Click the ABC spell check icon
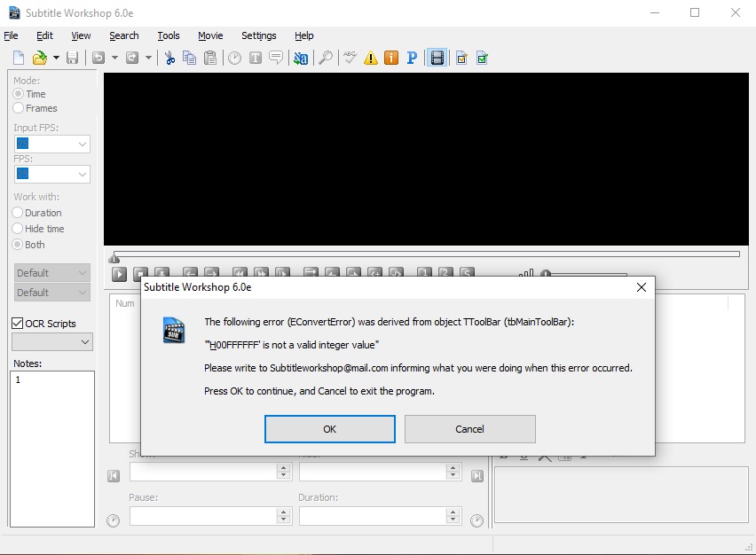 tap(350, 59)
